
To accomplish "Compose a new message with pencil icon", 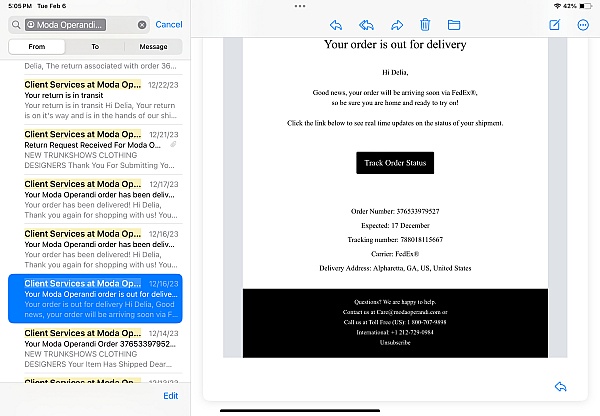I will click(554, 25).
